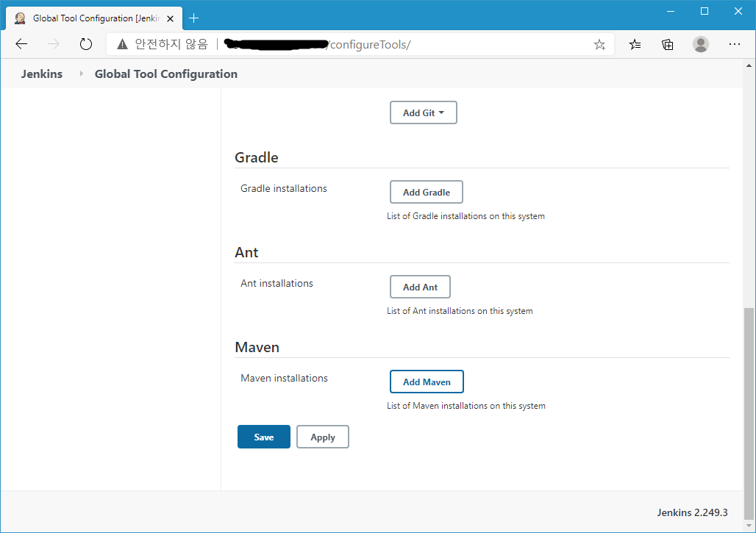
Task: Reload the page with the refresh icon
Action: point(86,44)
